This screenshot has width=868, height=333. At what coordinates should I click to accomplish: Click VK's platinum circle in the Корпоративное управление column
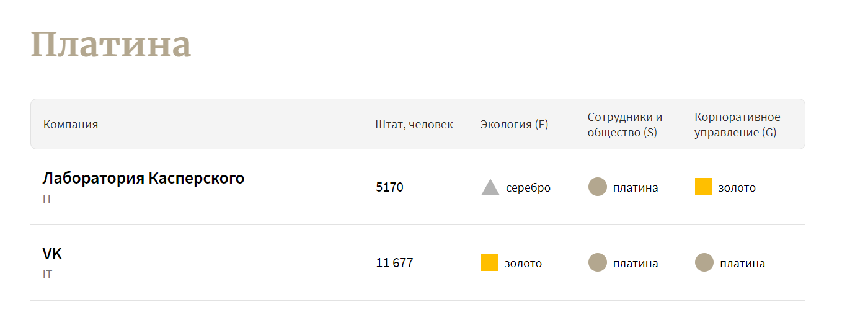(704, 263)
